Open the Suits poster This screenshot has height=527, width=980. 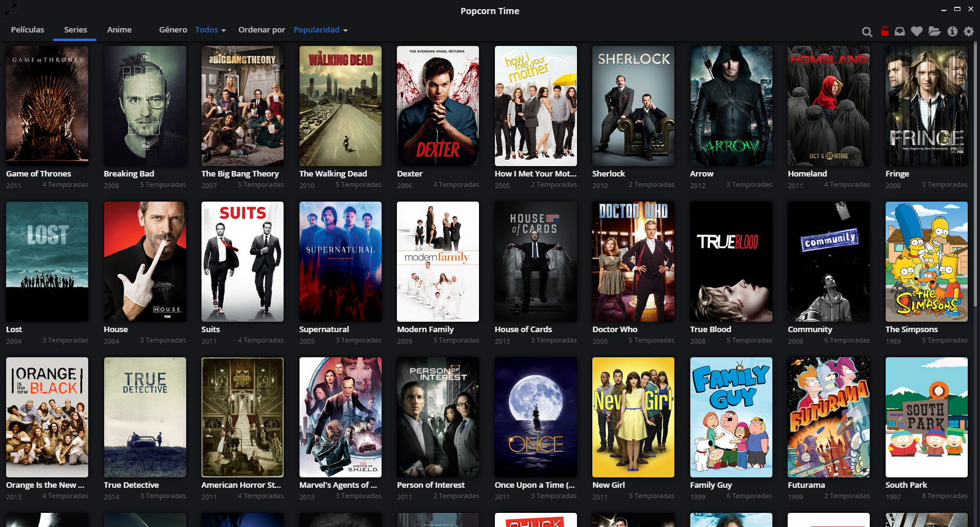[x=243, y=262]
